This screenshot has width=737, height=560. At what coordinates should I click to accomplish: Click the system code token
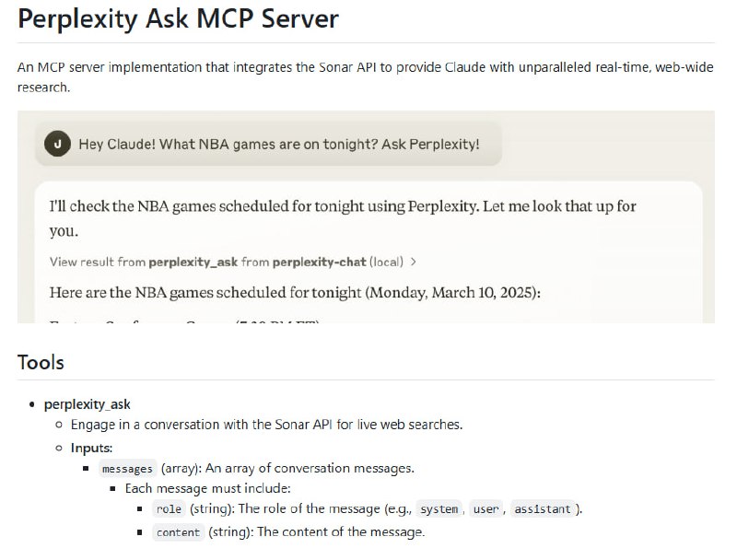click(x=439, y=509)
